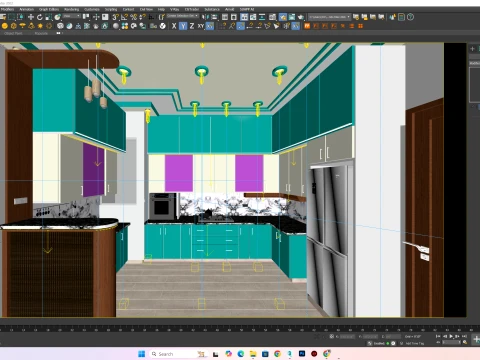Screen dimensions: 480x360
Task: Go to the end frame button
Action: (x=464, y=336)
